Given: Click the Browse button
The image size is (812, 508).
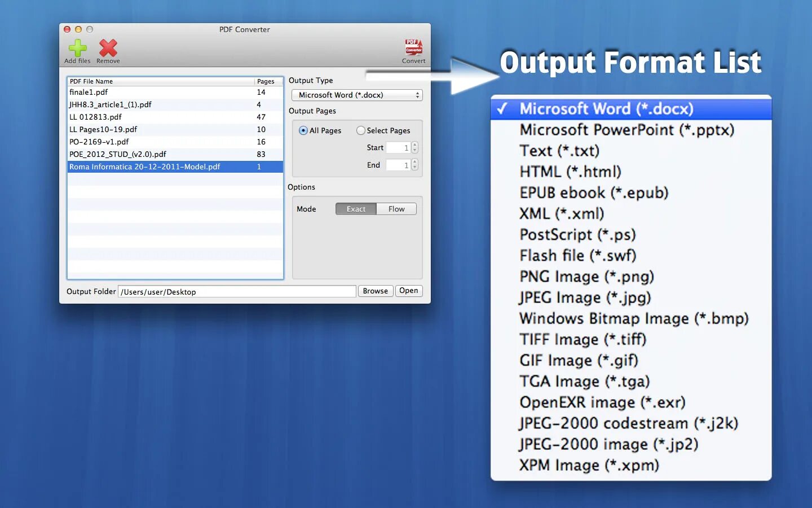Looking at the screenshot, I should click(x=376, y=291).
